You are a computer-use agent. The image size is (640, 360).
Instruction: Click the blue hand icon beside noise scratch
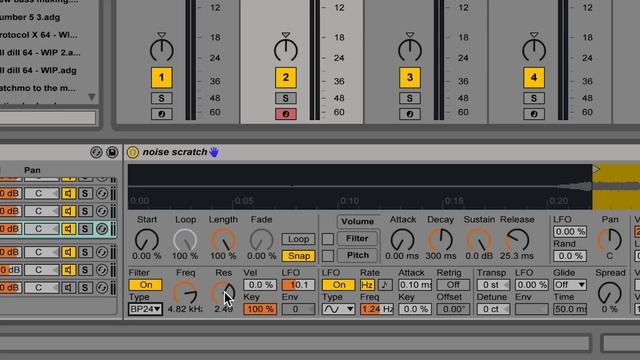pyautogui.click(x=214, y=152)
